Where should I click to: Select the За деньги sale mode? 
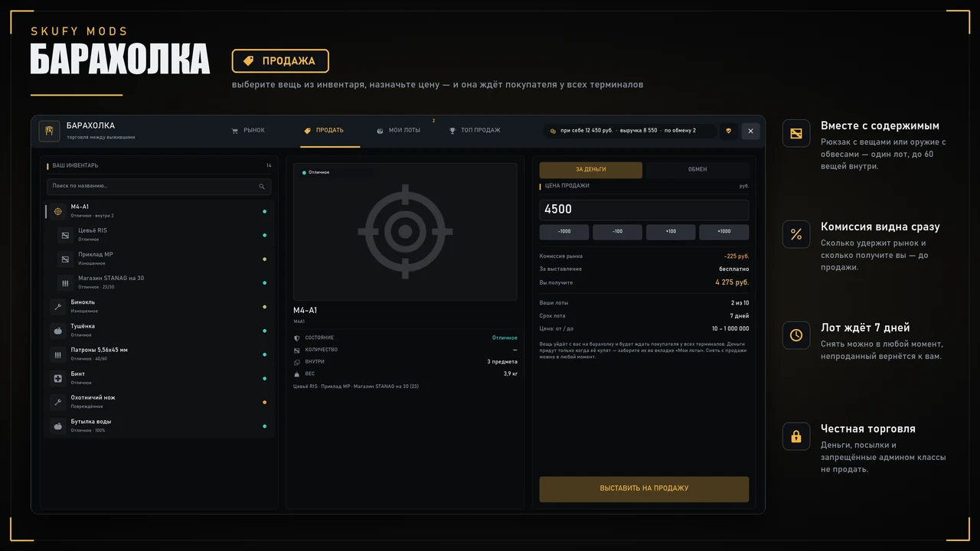click(x=591, y=170)
